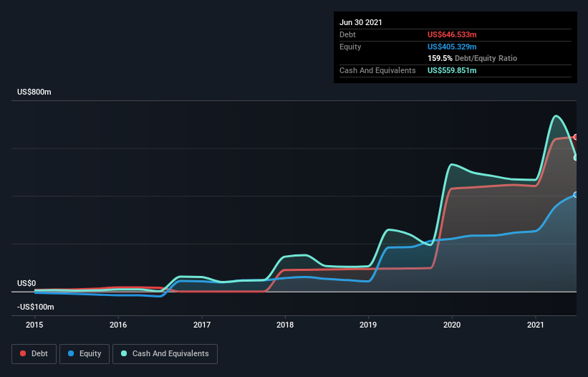Click the 2019 x-axis label
This screenshot has width=588, height=377.
coord(368,325)
